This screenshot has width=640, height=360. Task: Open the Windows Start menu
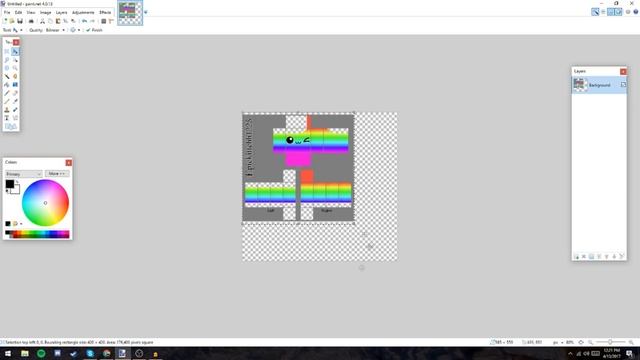tap(8, 353)
